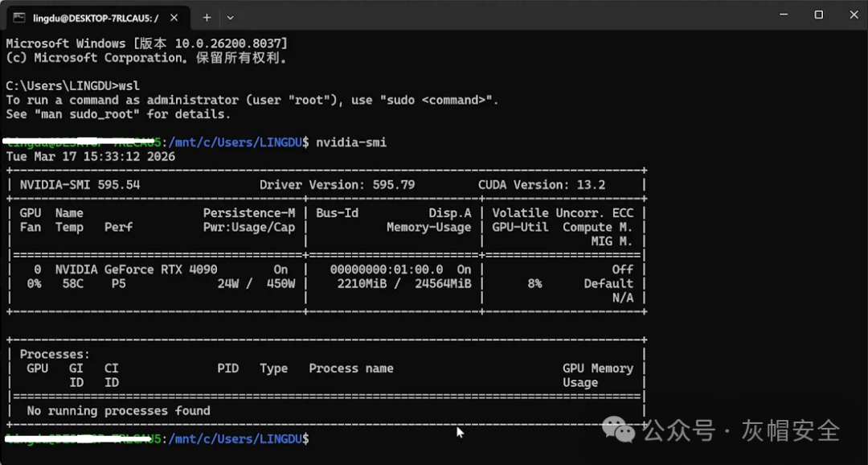Select the lingdu@DESKTOP-7RLCAU5 tab title
Viewport: 868px width, 465px height.
(x=95, y=19)
